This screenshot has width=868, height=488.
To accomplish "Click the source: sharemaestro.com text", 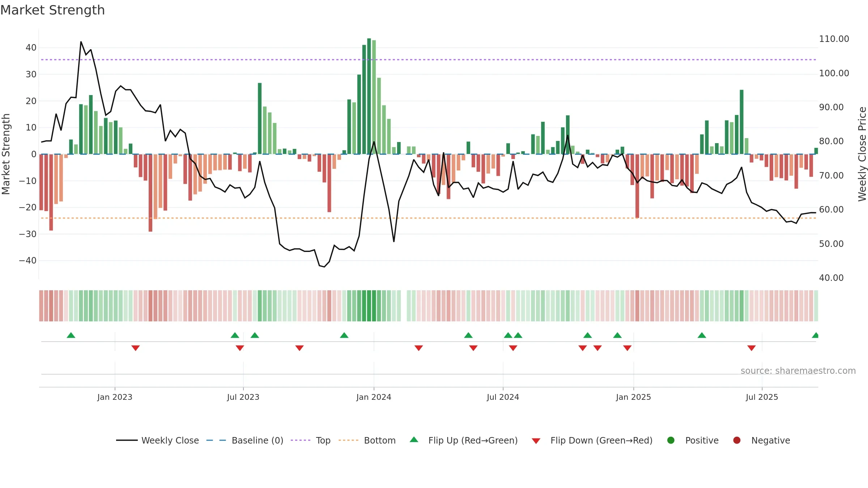I will 798,371.
